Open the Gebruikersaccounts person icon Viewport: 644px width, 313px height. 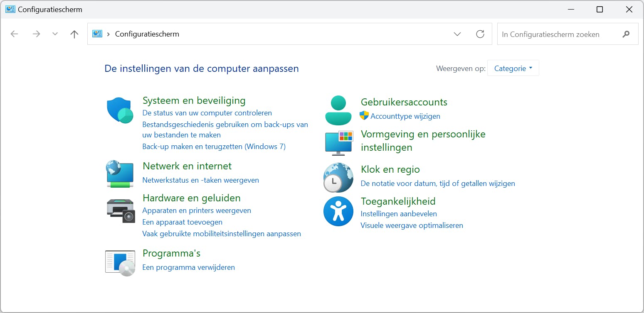[338, 110]
